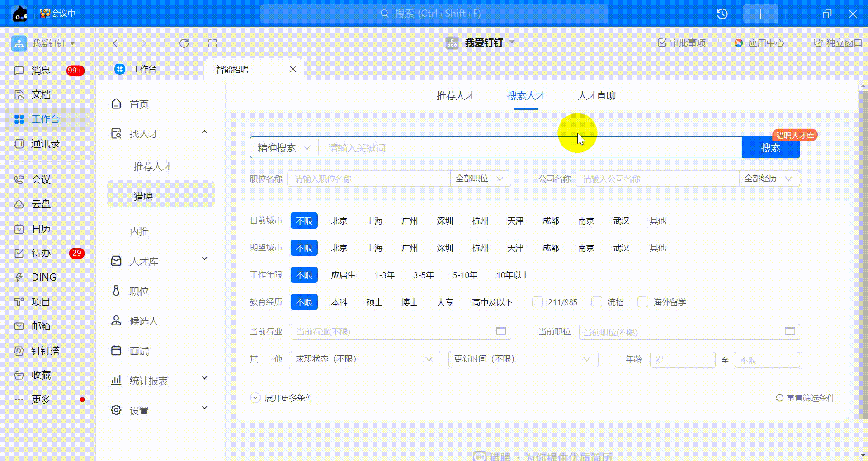The width and height of the screenshot is (868, 461).
Task: Switch to the 人才直聊 tab
Action: click(596, 96)
